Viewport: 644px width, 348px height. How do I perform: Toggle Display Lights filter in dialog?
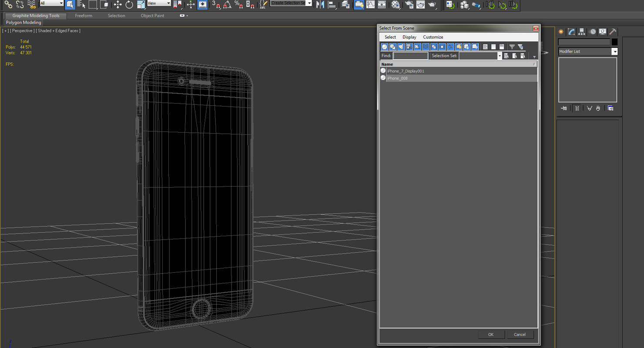(401, 47)
